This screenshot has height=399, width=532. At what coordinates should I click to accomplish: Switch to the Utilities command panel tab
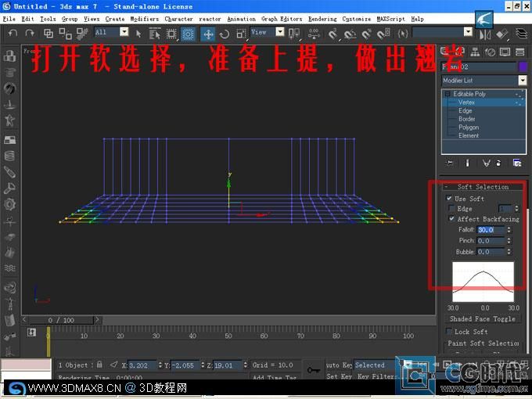click(519, 52)
